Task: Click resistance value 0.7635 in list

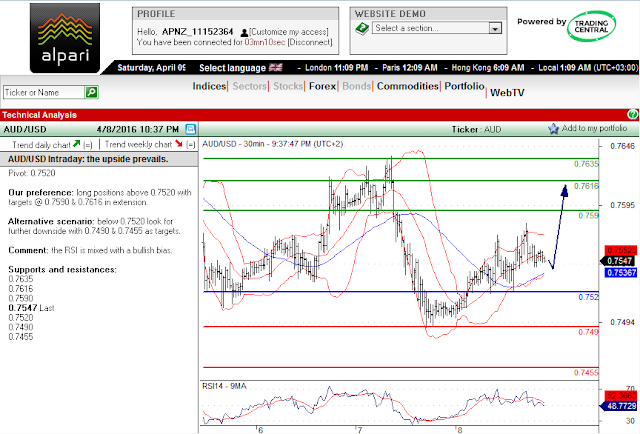Action: click(21, 279)
